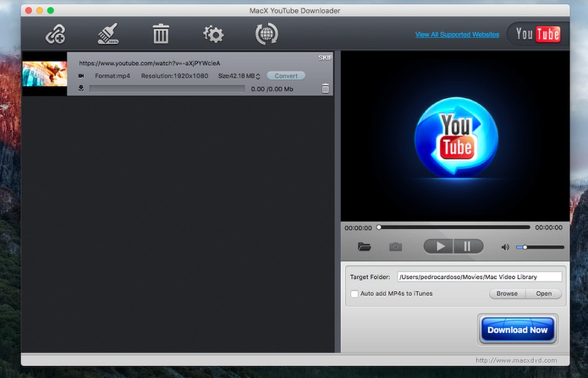Screen dimensions: 588x378
Task: Open the size/format stepper next to 42.18 MB
Action: point(258,76)
